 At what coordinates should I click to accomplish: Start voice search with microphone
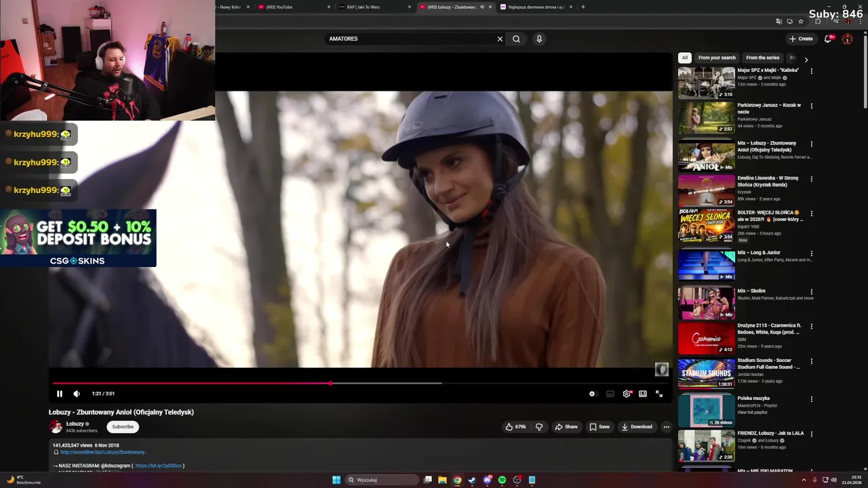coord(539,39)
